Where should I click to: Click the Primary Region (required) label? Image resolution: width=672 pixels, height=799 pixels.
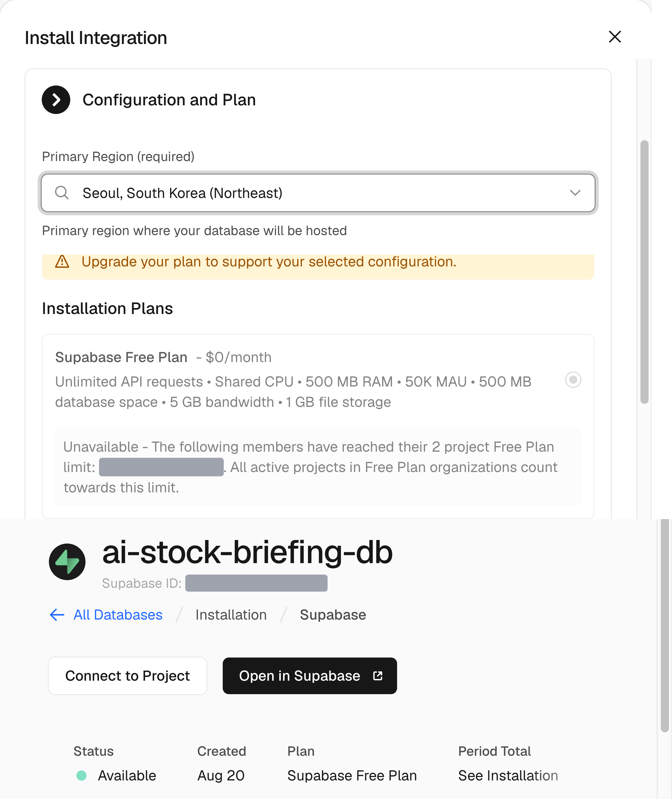click(118, 156)
